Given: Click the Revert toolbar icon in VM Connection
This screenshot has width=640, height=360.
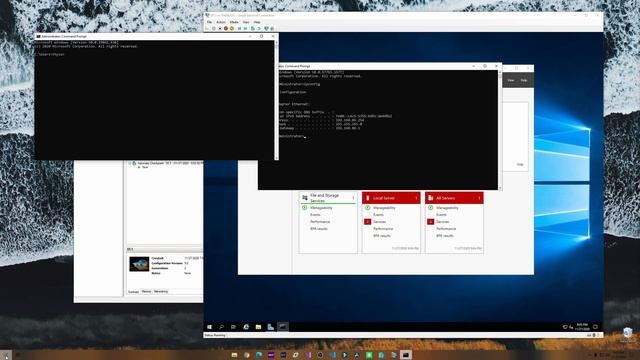Looking at the screenshot, I should pos(259,28).
